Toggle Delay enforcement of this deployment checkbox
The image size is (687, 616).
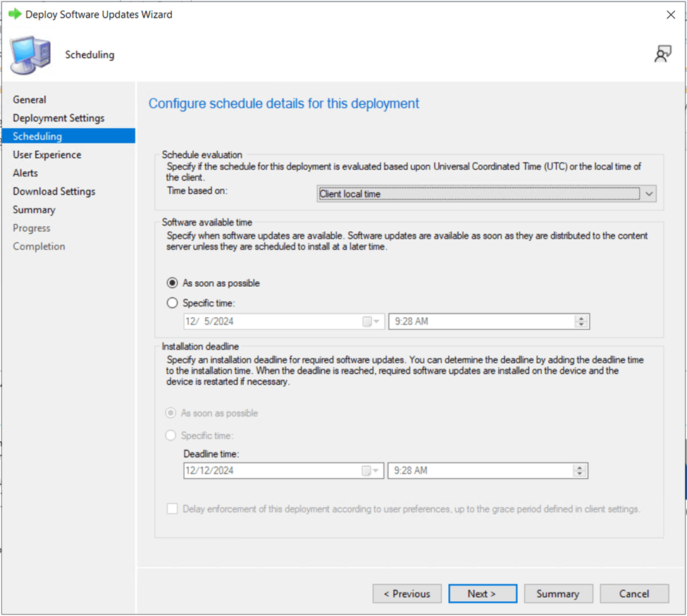173,509
